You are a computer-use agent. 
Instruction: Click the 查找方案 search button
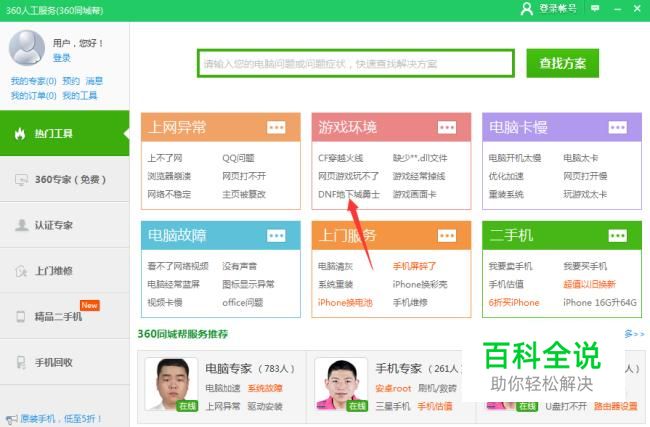coord(563,63)
